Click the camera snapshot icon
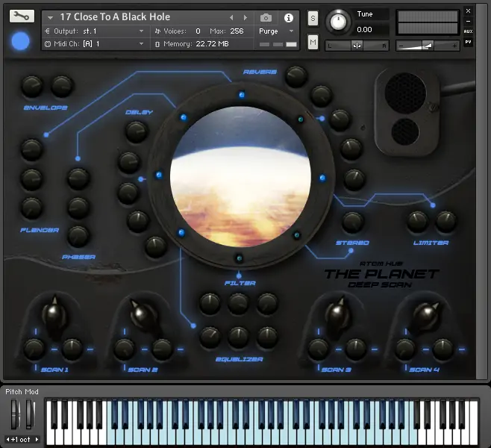 tap(266, 18)
